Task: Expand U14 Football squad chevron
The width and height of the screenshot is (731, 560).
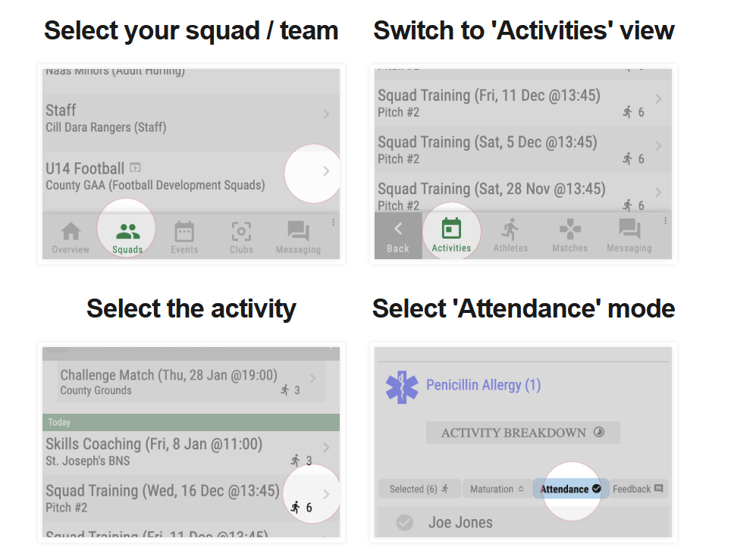Action: 326,171
